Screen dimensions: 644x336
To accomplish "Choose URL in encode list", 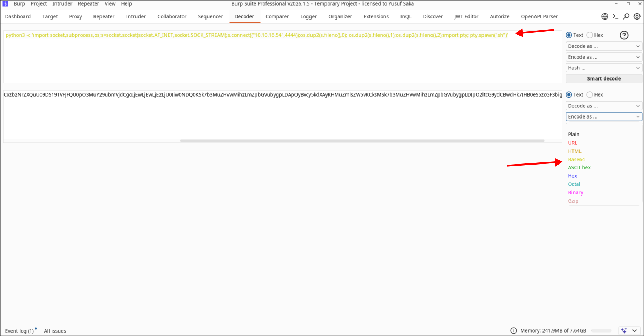I will click(x=572, y=143).
